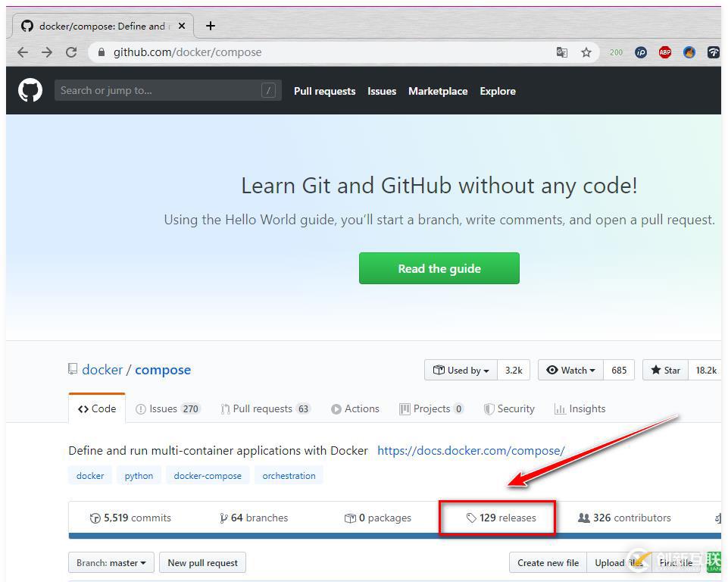Viewport: 728px width, 582px height.
Task: Open the compose repository name link
Action: (x=163, y=370)
